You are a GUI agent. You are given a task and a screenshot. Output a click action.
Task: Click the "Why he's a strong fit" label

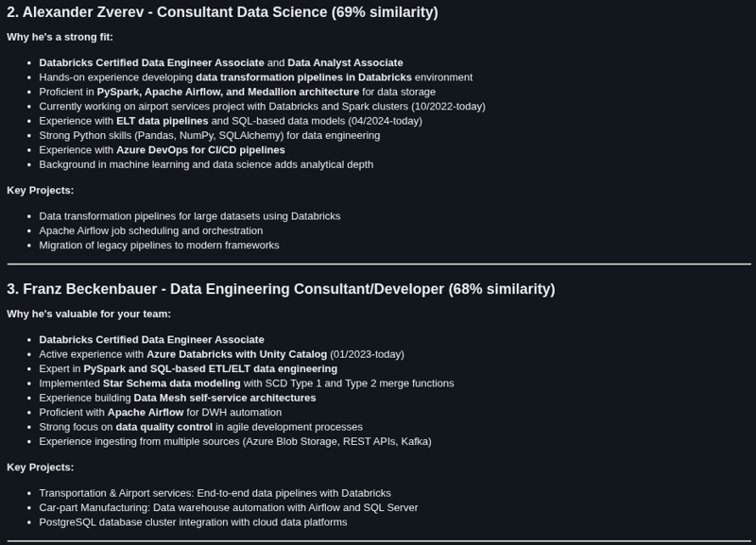point(60,37)
